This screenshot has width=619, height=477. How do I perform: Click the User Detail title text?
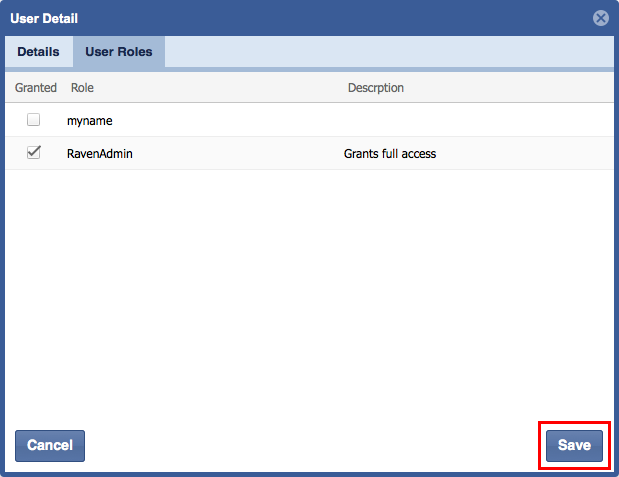46,18
